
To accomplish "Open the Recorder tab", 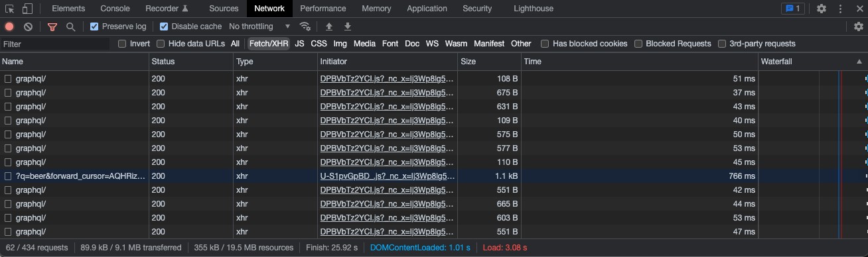I will tap(167, 9).
